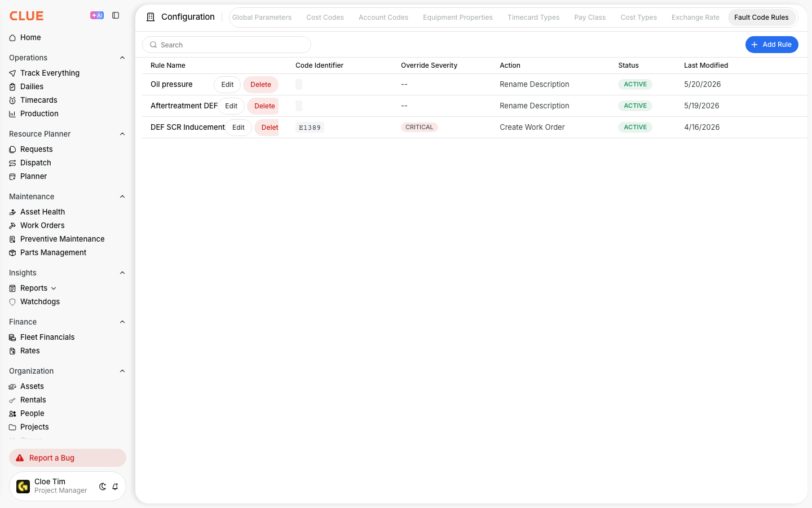Click the Last Modified column header
Screen dimensions: 812x508
[x=706, y=65]
